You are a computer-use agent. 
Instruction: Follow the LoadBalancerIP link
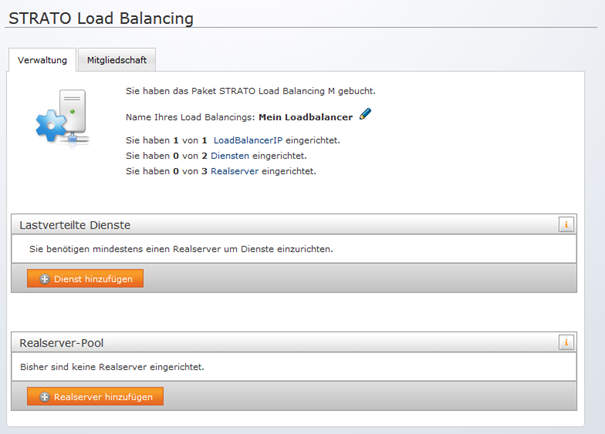[248, 140]
